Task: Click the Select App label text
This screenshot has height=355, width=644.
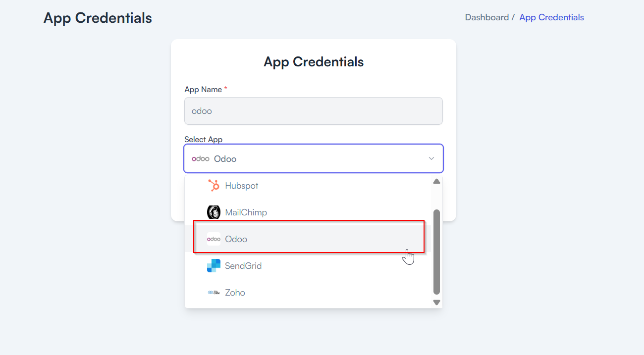Action: (204, 140)
